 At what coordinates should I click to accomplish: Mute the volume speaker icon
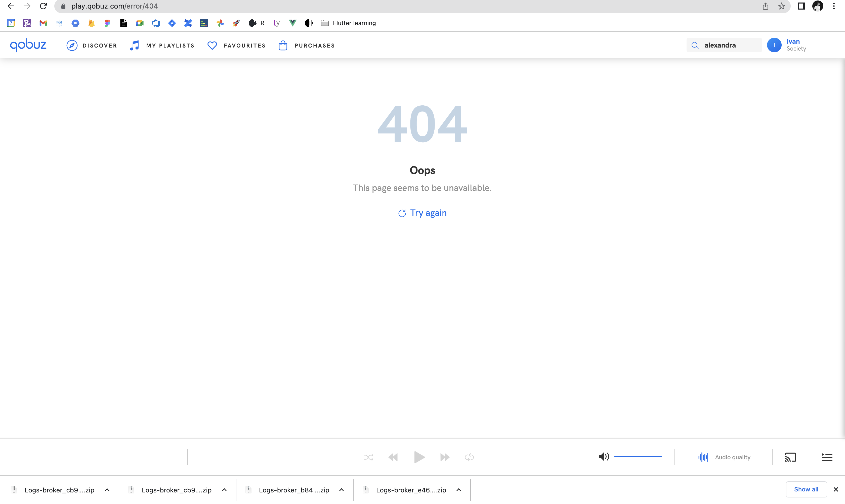[x=604, y=457]
